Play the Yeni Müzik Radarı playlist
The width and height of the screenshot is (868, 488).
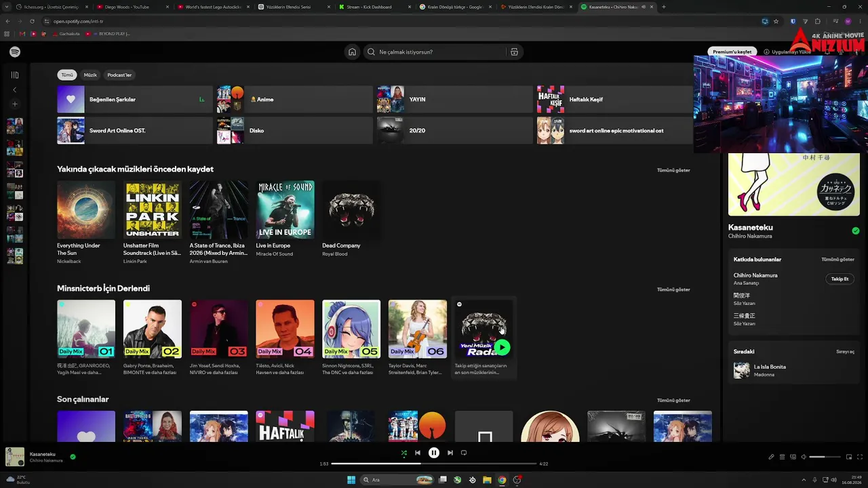point(502,348)
